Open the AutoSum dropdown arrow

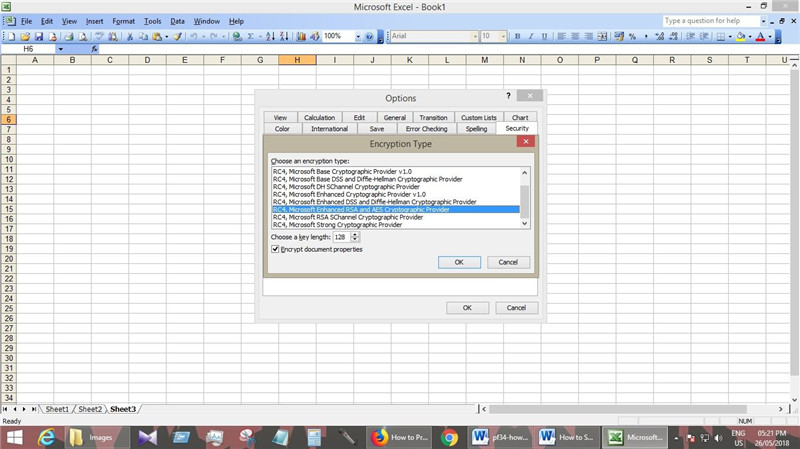pos(260,36)
